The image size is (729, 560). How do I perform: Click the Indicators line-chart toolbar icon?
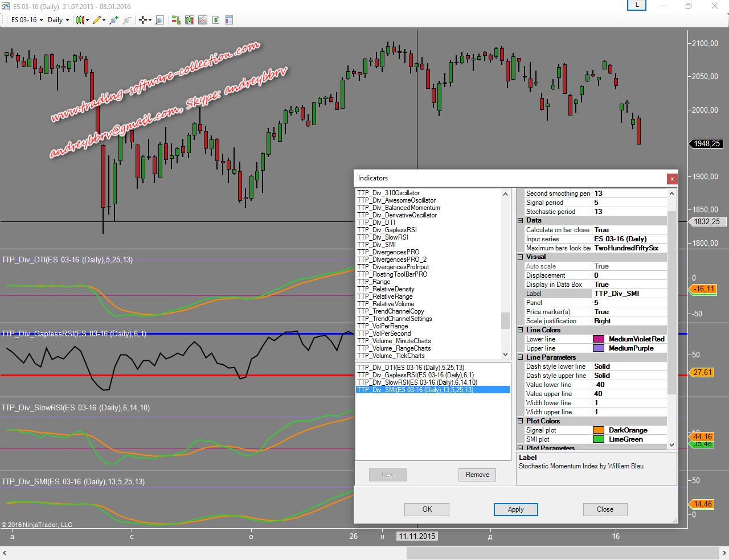203,20
